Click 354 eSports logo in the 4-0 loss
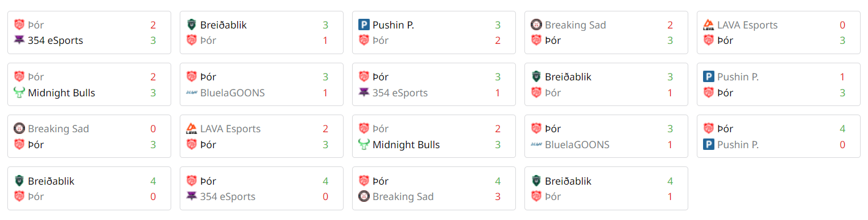The height and width of the screenshot is (220, 868). (192, 197)
